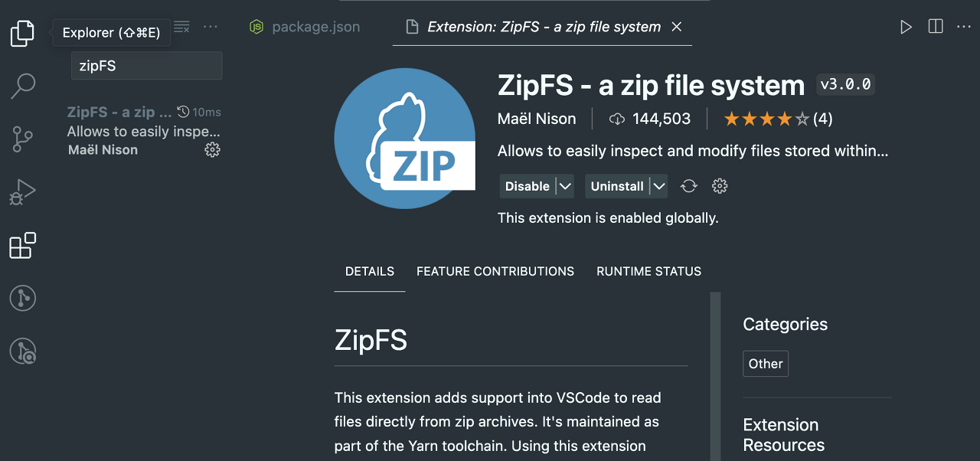Open the Source Control view

tap(22, 139)
